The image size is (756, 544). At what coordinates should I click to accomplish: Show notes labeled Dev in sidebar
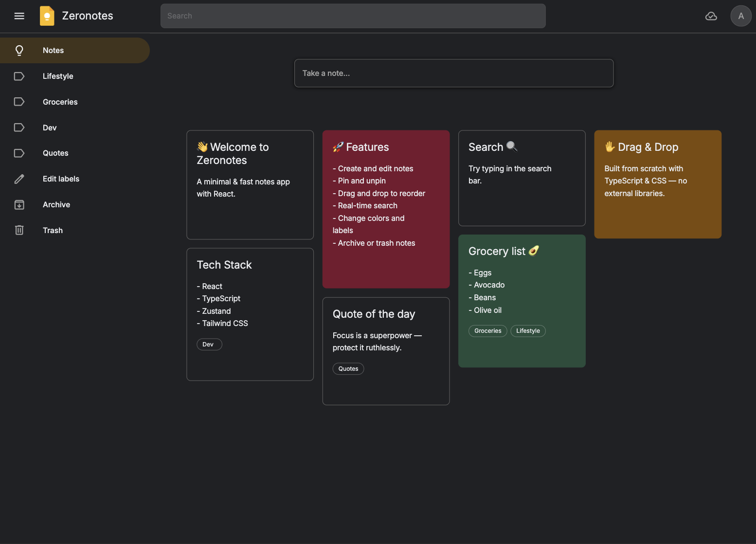75,127
